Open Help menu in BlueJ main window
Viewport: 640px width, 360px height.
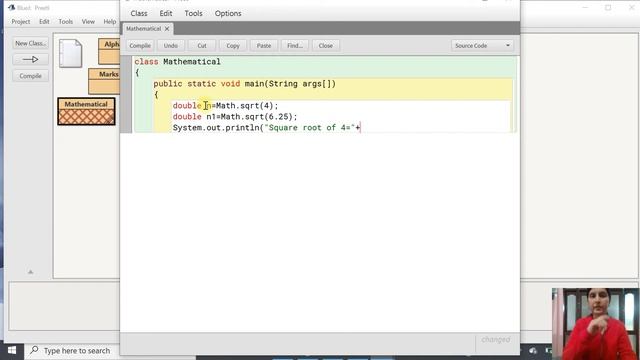tap(109, 22)
